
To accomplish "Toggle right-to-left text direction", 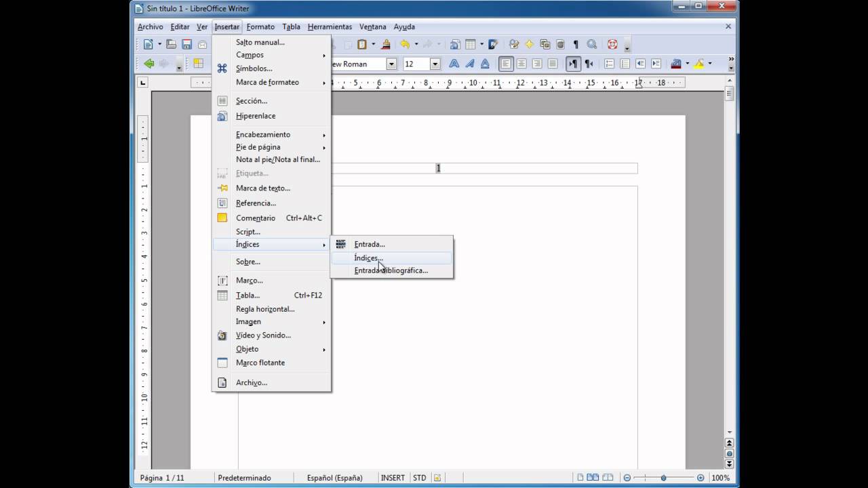I will pos(589,64).
